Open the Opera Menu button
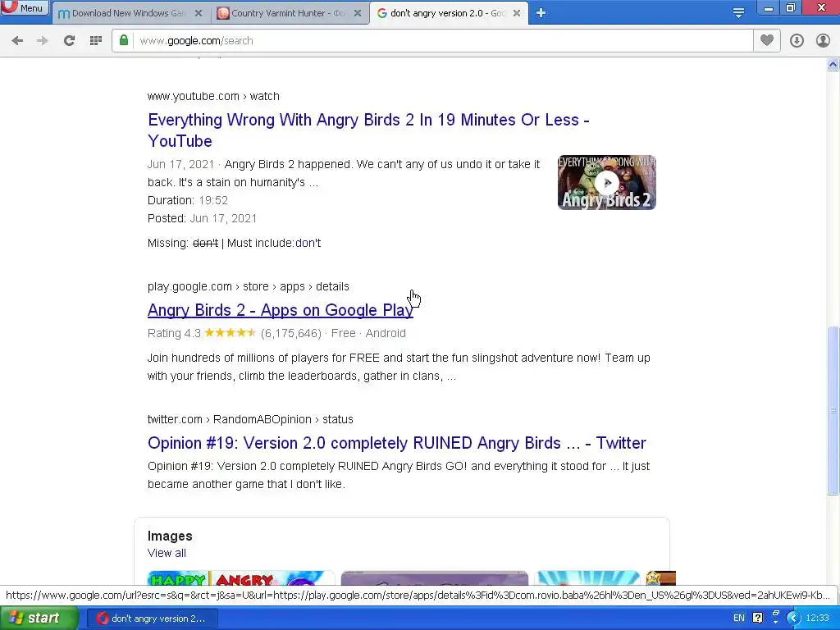The height and width of the screenshot is (630, 840). (24, 7)
